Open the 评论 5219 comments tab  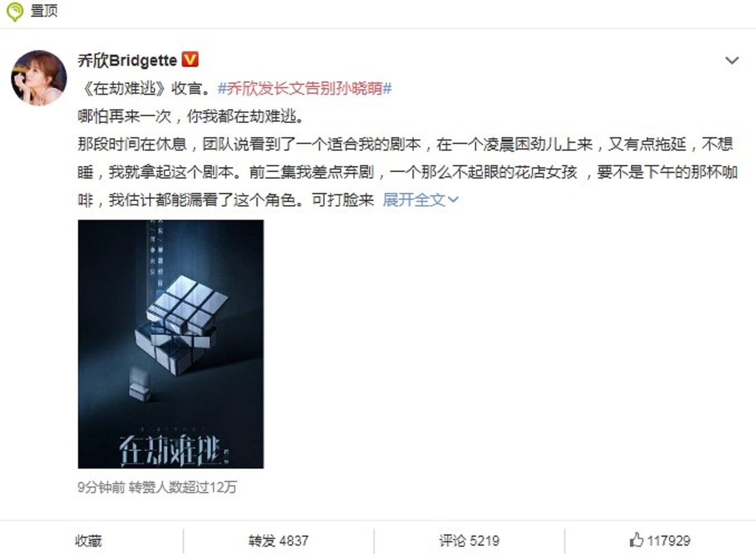469,540
